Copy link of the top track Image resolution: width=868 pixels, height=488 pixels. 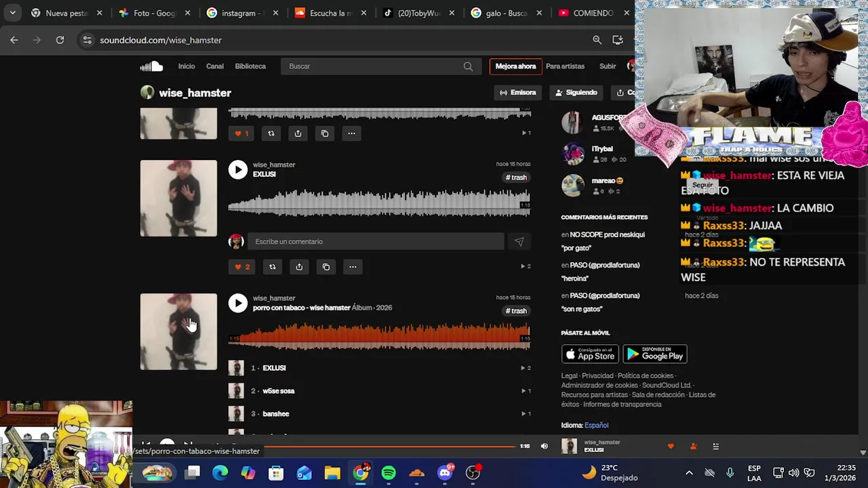(x=325, y=134)
